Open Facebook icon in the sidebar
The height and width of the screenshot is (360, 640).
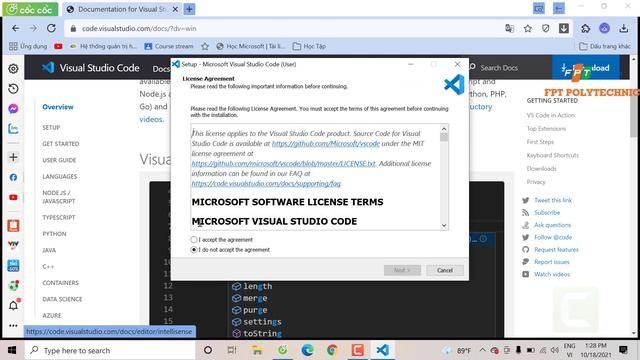13,177
